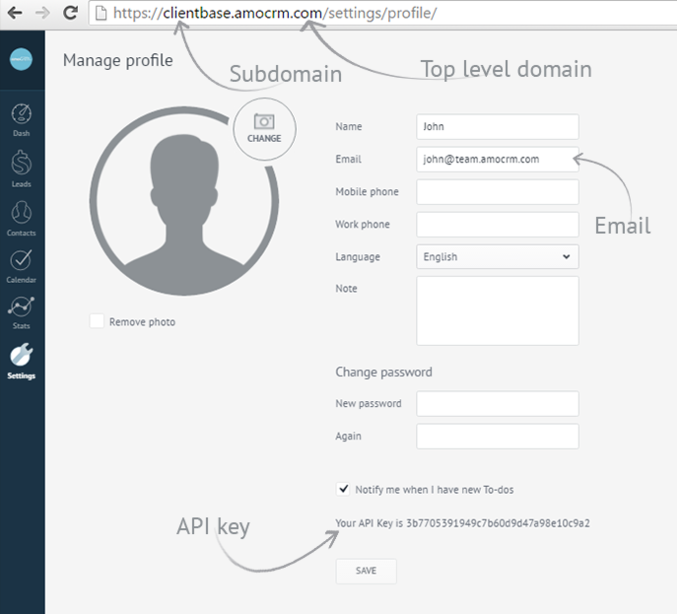This screenshot has height=614, width=677.
Task: Click the Email field with john@team.amocrm.com
Action: [x=497, y=159]
